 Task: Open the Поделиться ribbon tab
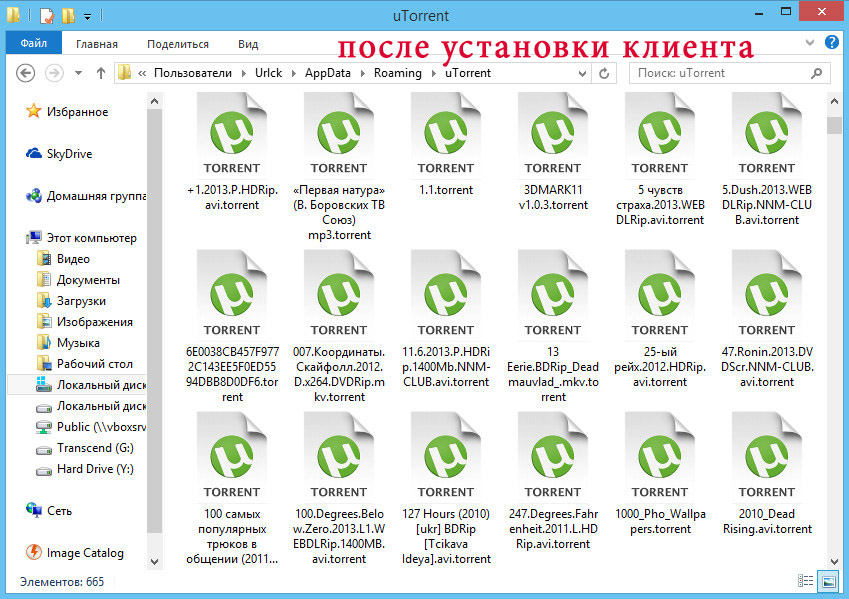[x=178, y=44]
